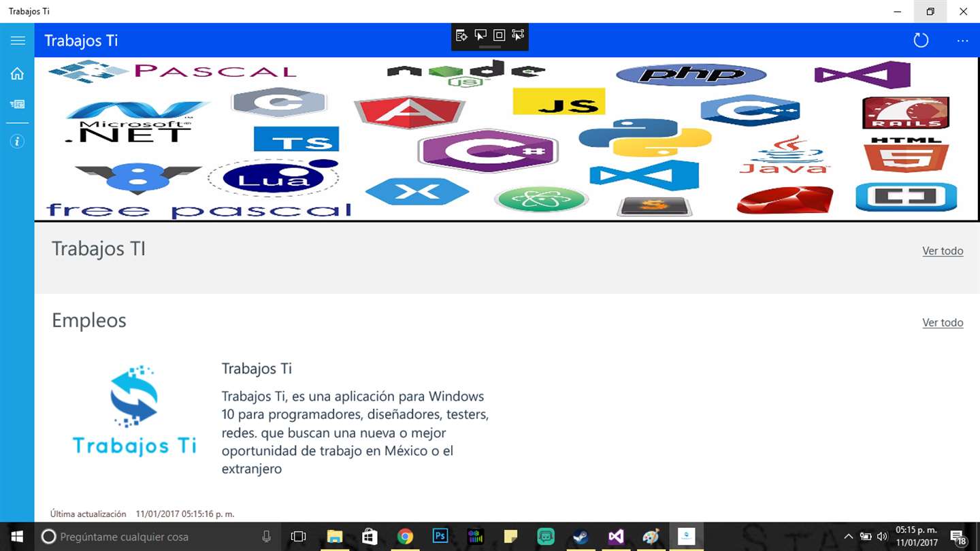Open the green chat app taskbar icon
The height and width of the screenshot is (551, 980).
546,537
